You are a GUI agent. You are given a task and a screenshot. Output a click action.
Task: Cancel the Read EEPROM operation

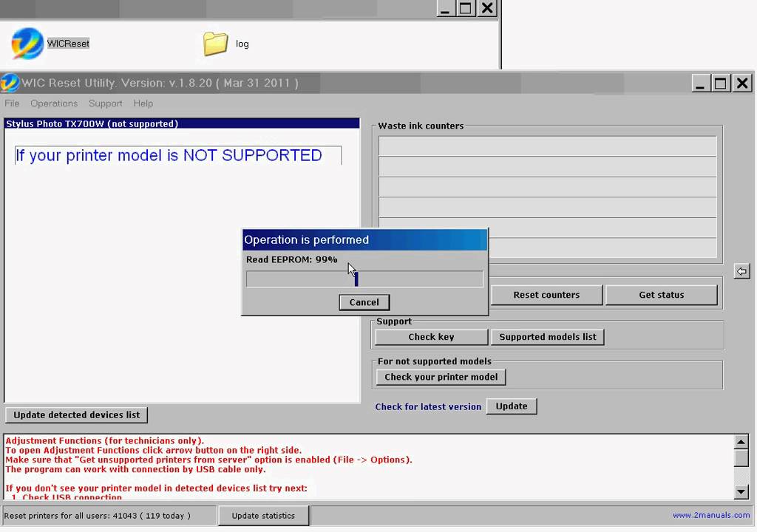tap(364, 302)
